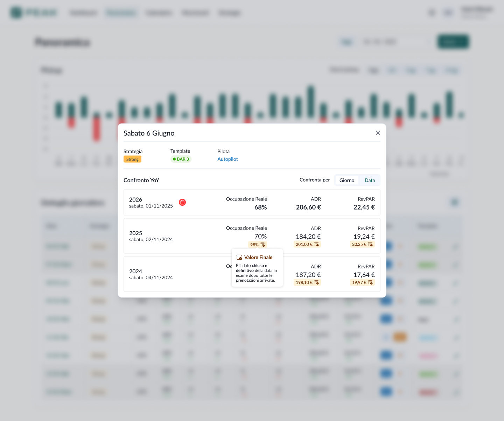Click the 201,00 € final ADR chip

tap(307, 244)
